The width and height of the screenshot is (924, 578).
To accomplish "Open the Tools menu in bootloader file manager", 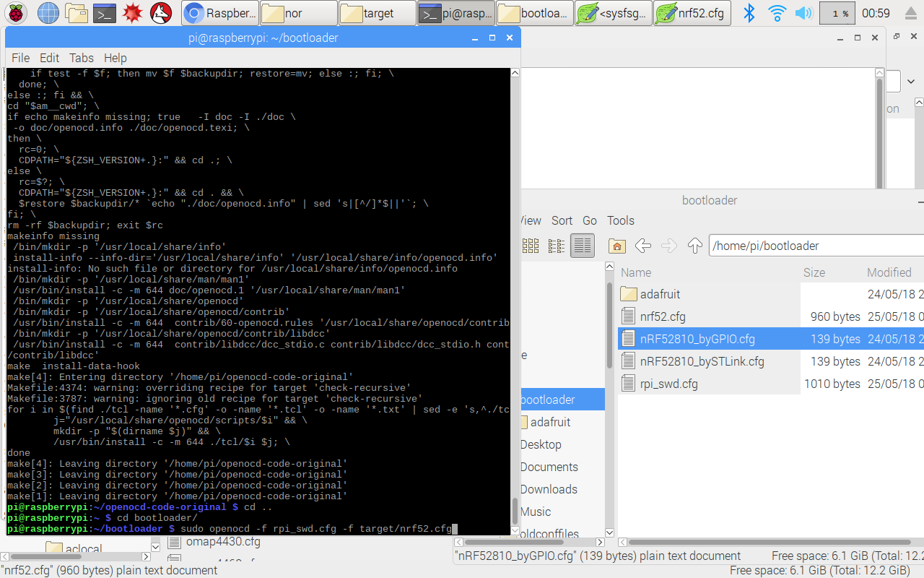I will [621, 220].
